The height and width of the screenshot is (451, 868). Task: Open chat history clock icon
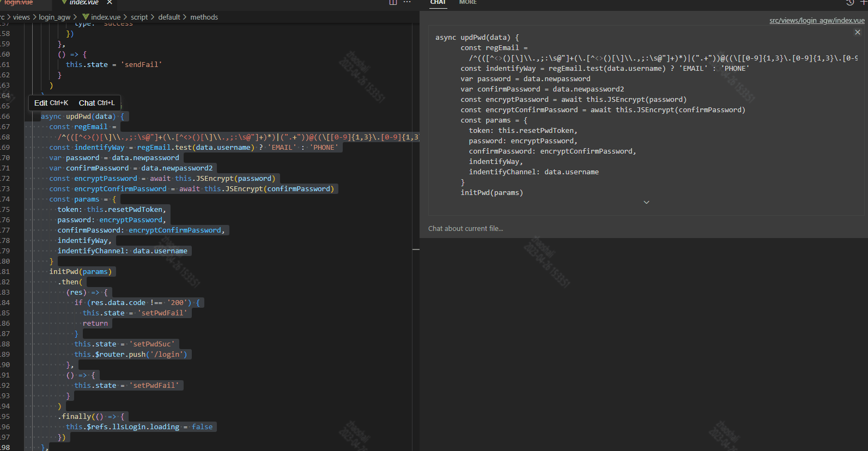coord(850,3)
